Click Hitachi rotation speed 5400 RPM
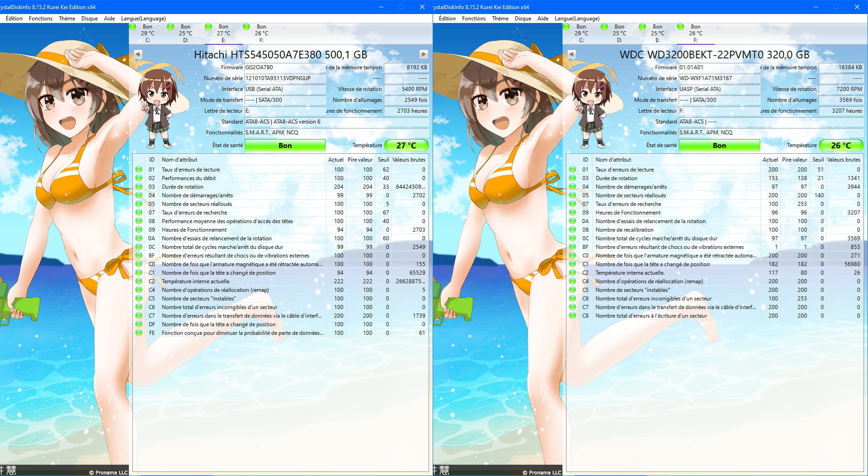Screen dimensions: 868x476 click(406, 89)
